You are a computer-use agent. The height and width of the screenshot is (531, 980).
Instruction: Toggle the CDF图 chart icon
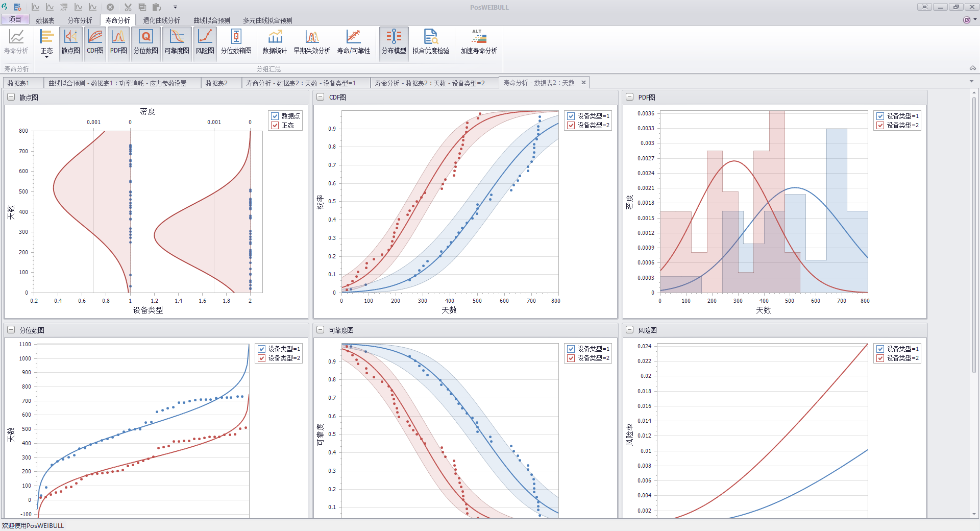(95, 44)
